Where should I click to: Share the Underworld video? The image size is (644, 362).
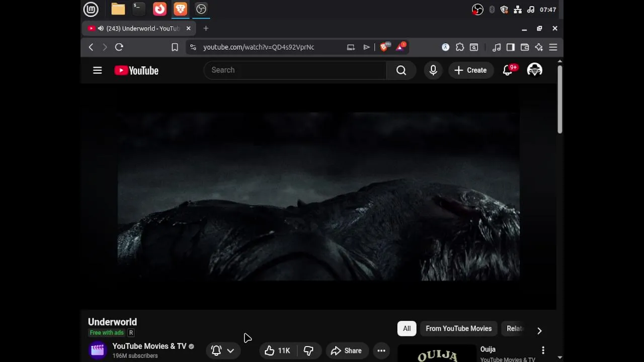click(x=347, y=351)
